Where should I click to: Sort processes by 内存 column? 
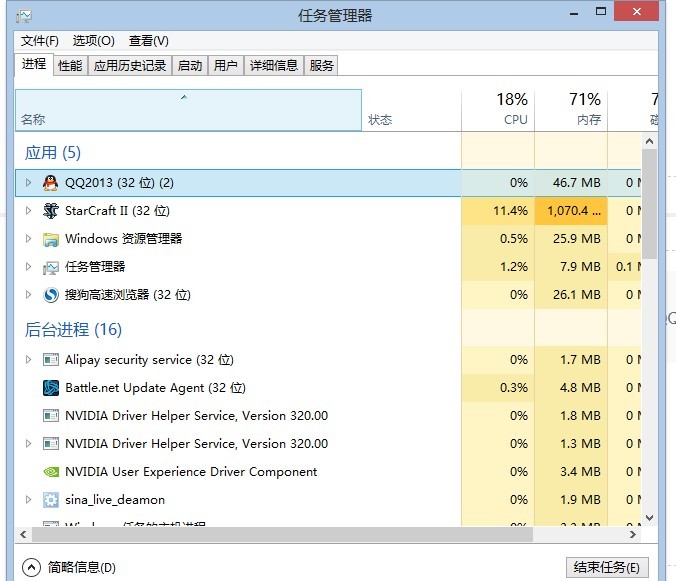point(571,110)
